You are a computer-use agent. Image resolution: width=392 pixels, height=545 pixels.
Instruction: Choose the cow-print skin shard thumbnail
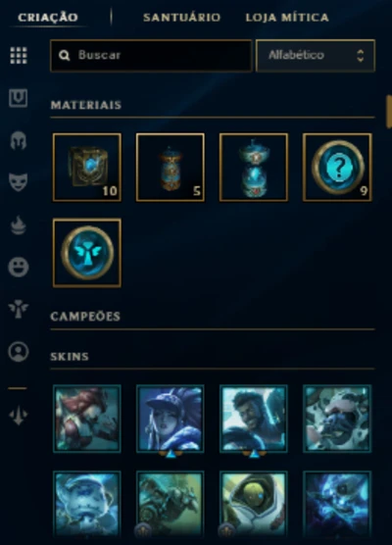[x=337, y=419]
